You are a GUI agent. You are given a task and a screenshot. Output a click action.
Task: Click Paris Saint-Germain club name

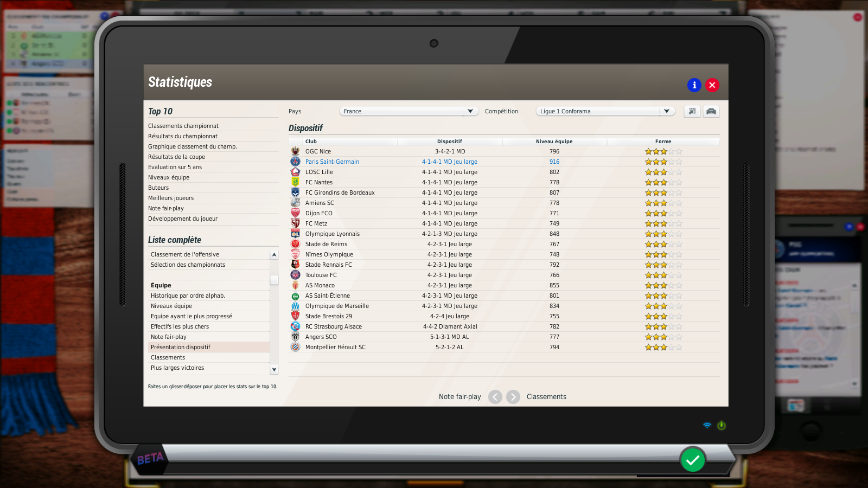tap(332, 162)
